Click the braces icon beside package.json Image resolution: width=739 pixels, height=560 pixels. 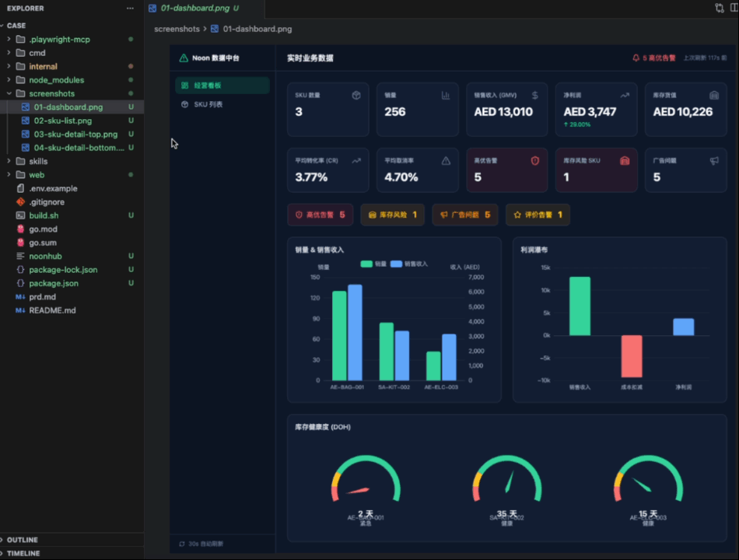pyautogui.click(x=20, y=283)
